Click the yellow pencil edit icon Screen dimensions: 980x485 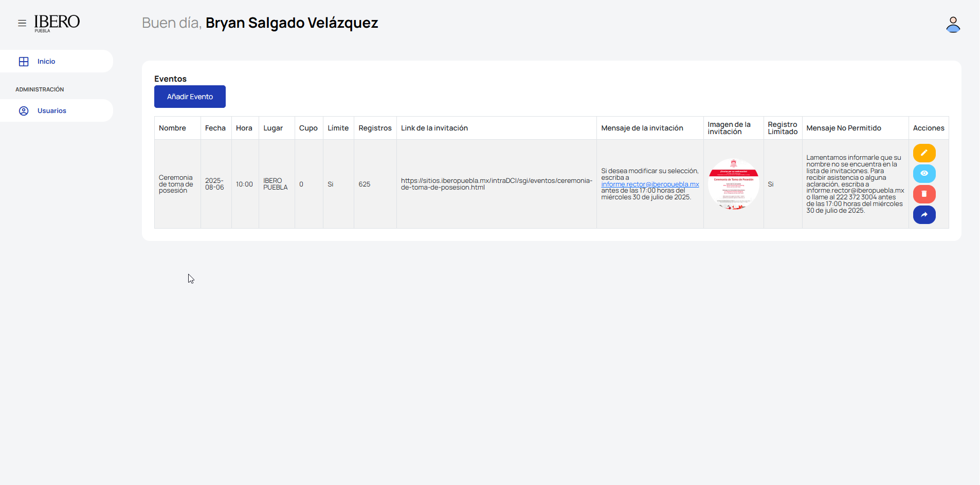click(x=924, y=153)
